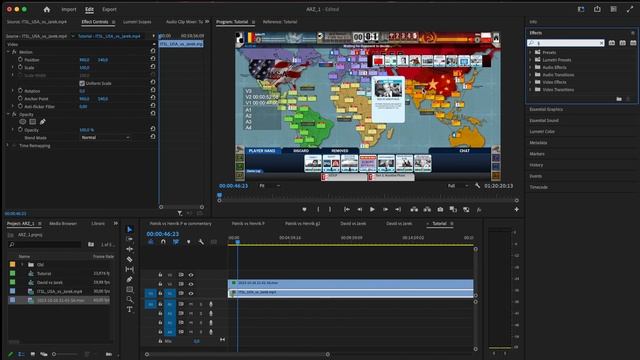The height and width of the screenshot is (360, 640).
Task: Open the Export tab
Action: coord(109,9)
